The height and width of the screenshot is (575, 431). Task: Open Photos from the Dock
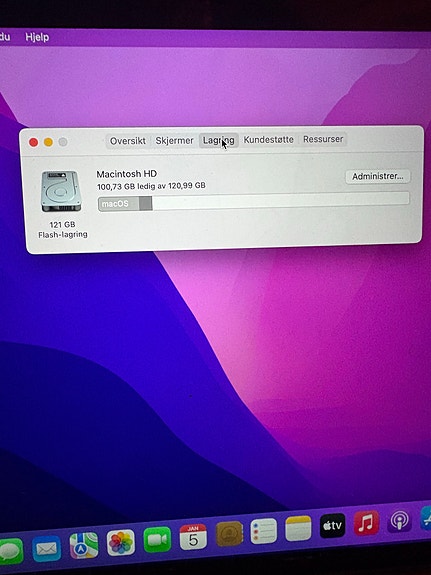(x=121, y=543)
